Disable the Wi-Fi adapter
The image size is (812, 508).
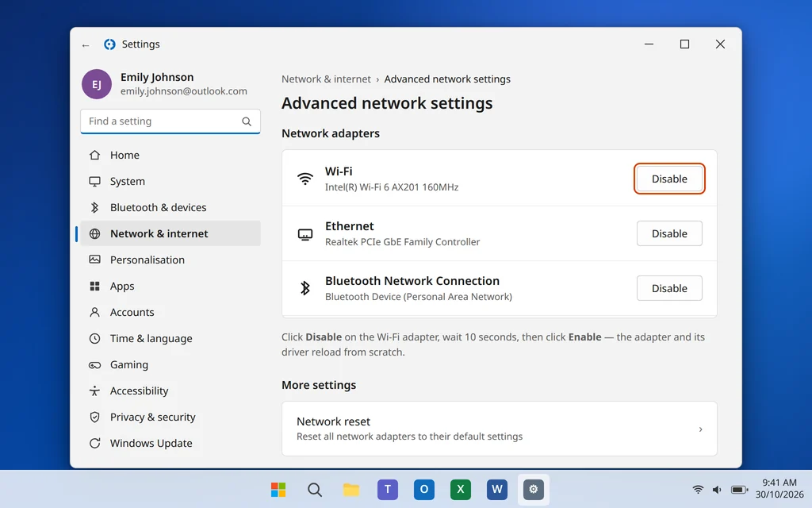coord(669,179)
